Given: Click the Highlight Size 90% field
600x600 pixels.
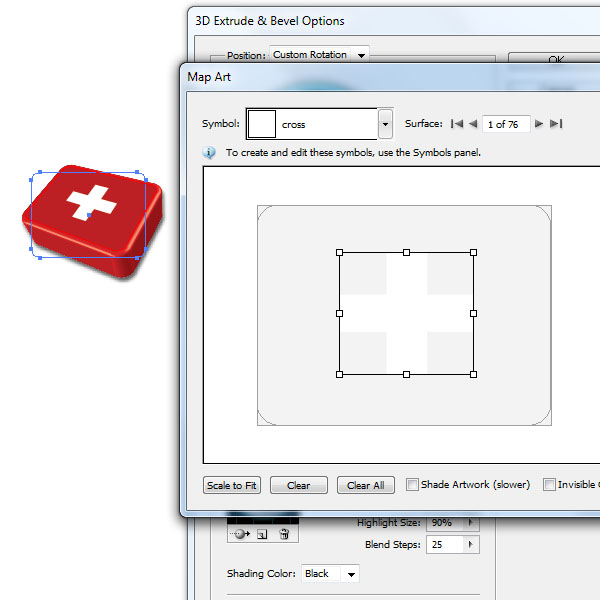Looking at the screenshot, I should click(x=445, y=523).
